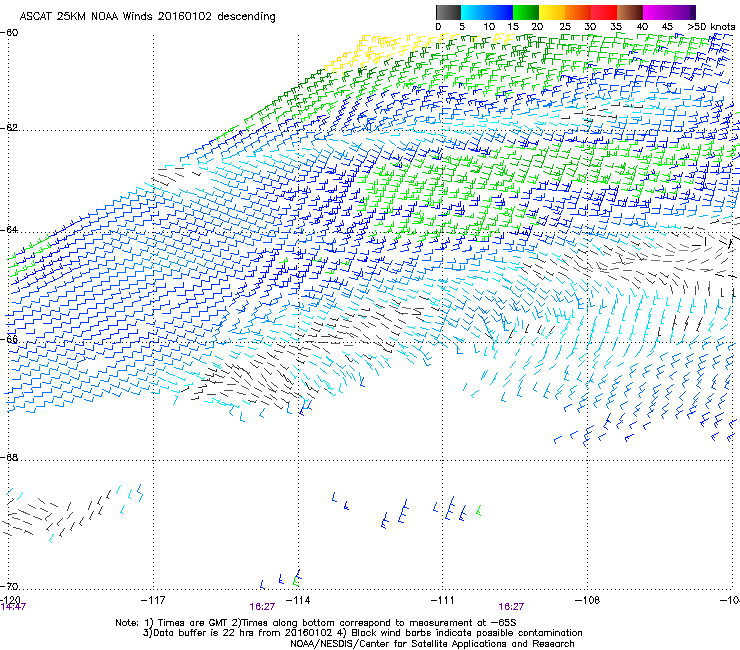This screenshot has height=650, width=740.
Task: Click the note line 'Times are GMT'
Action: coord(316,623)
